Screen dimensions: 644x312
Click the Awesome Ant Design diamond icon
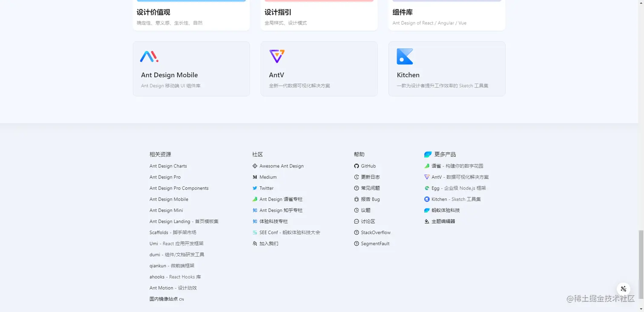255,166
